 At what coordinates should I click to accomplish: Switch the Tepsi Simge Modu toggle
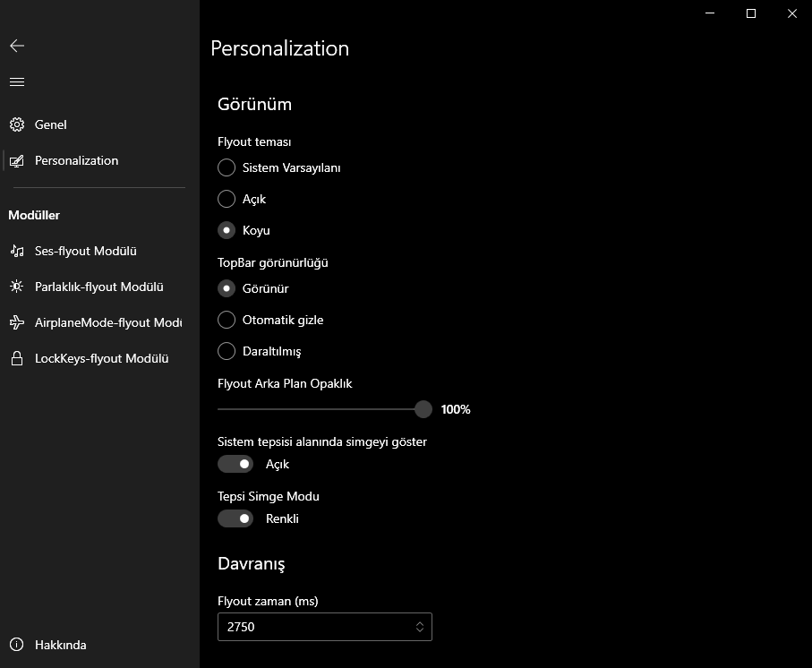[235, 518]
